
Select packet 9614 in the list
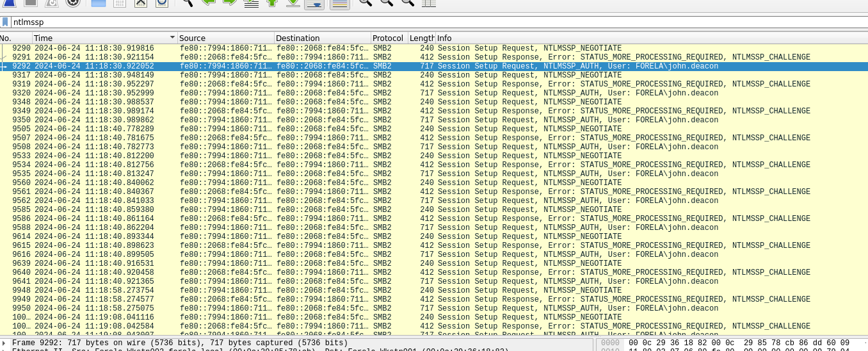434,236
